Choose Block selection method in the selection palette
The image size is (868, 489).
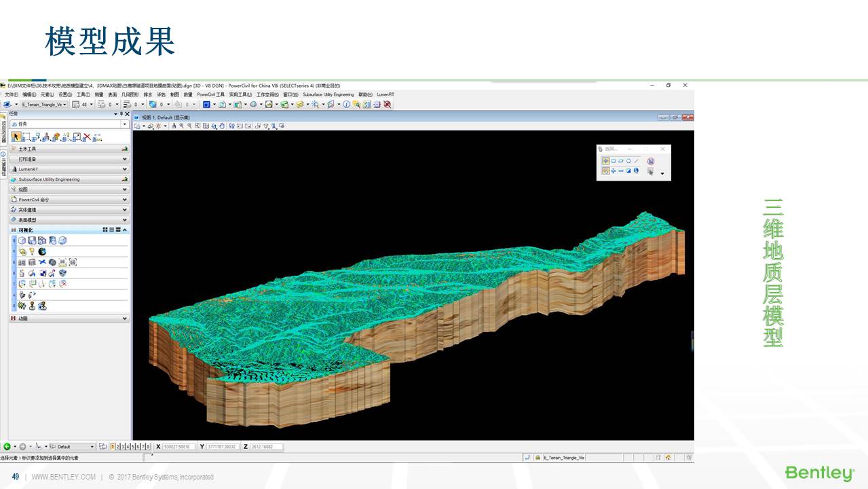(x=614, y=161)
